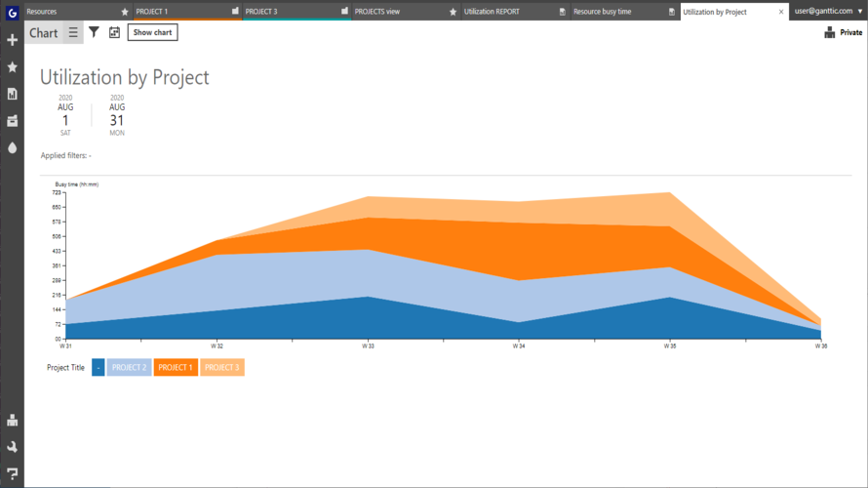The width and height of the screenshot is (868, 488).
Task: Select the AUG 31 end date
Action: (117, 115)
